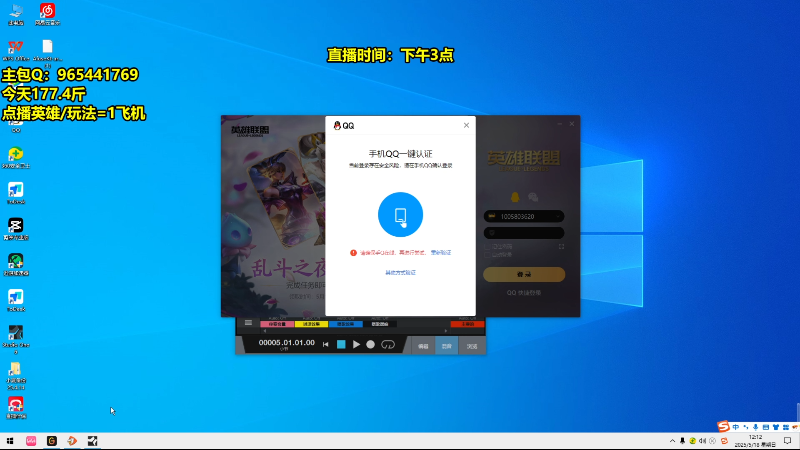Open the last gray tab right of transport

point(471,346)
